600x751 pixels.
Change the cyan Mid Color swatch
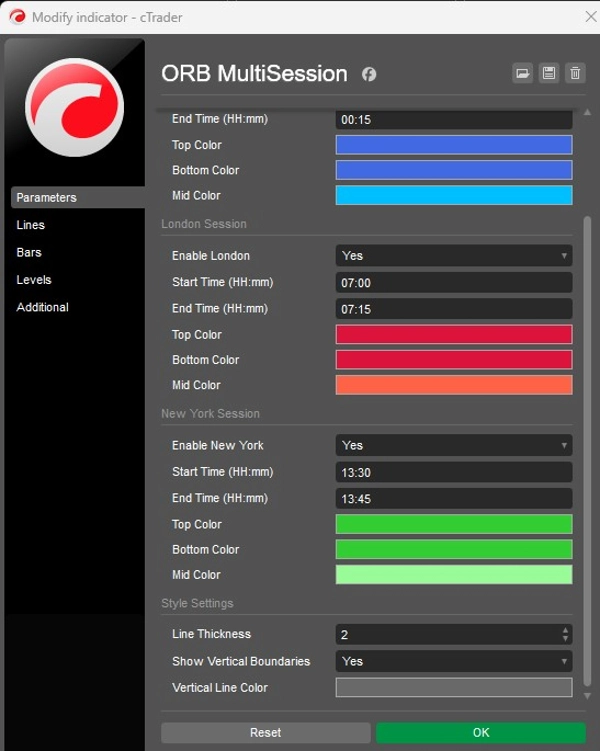[454, 195]
